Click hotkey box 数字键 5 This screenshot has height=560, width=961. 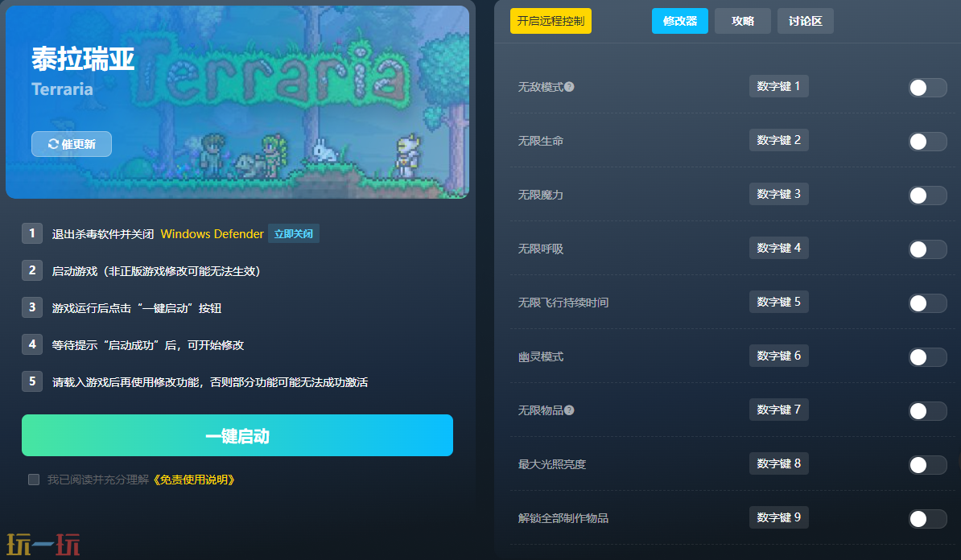778,302
